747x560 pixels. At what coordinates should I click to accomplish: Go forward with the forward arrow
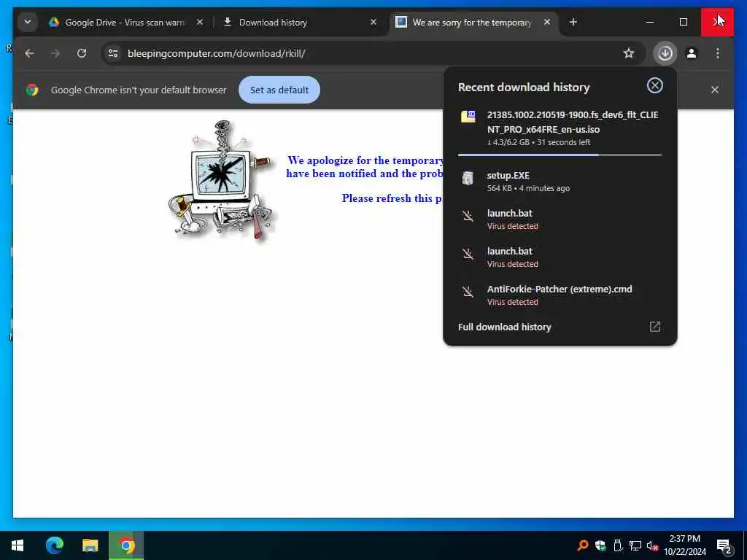[x=55, y=53]
